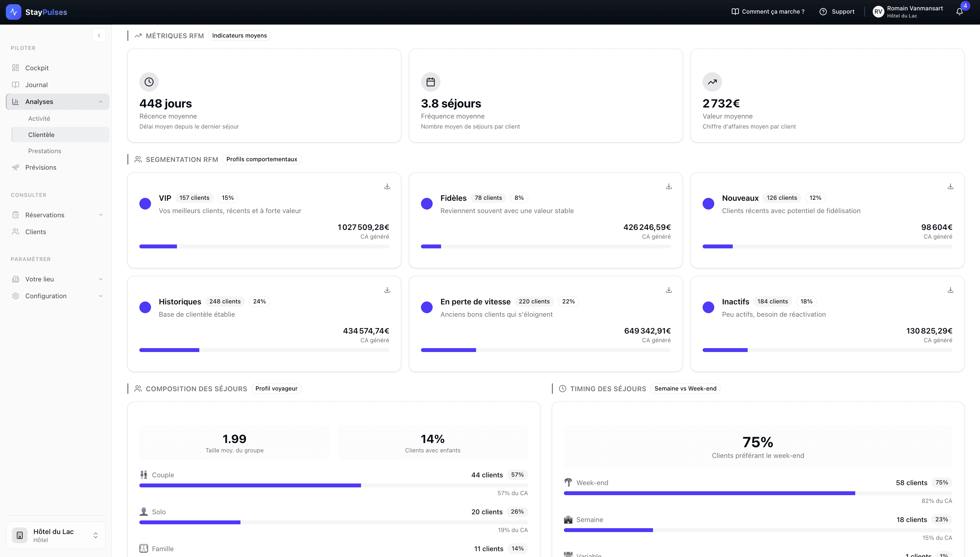Open the Hôtel du Lac location switcher
This screenshot has width=980, height=557.
55,535
